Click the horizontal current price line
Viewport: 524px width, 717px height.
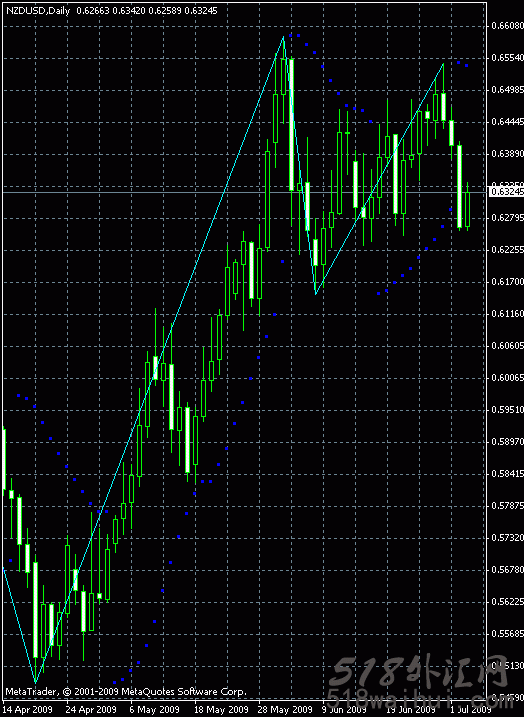(245, 193)
